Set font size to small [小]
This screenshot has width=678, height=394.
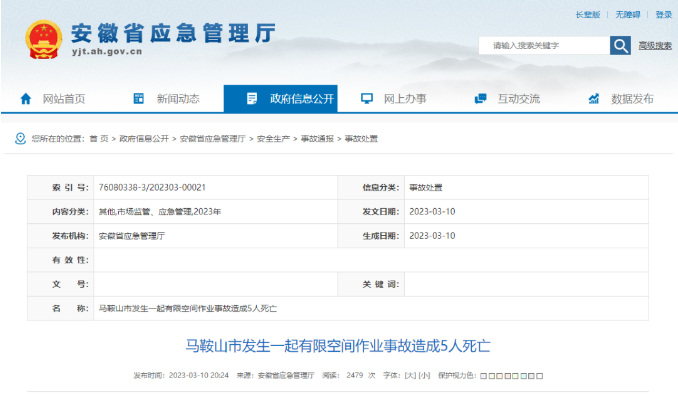click(424, 375)
